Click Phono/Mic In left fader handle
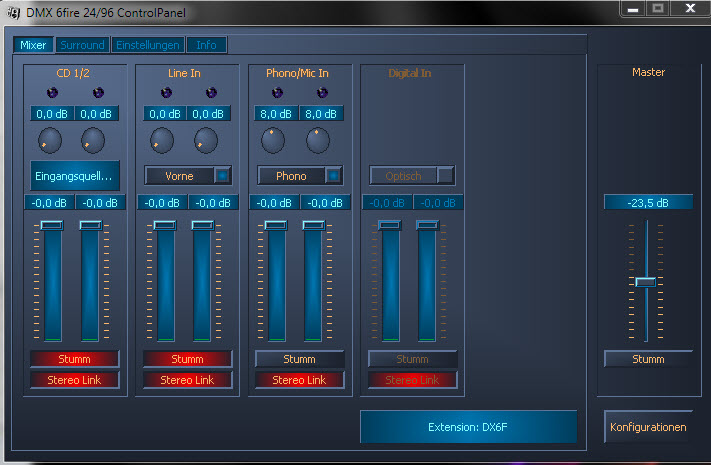Screen dimensions: 711x465 coord(276,225)
